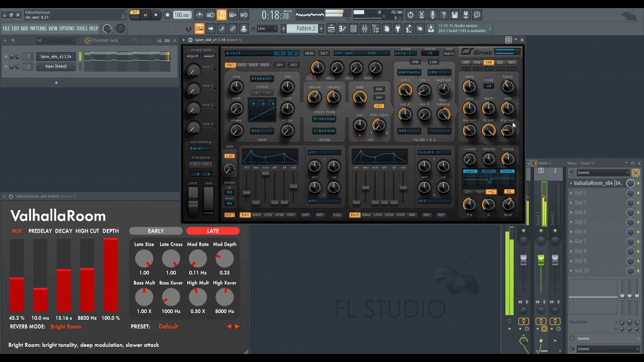This screenshot has width=644, height=362.
Task: Click the tempo field showing 100.000
Action: pos(182,15)
